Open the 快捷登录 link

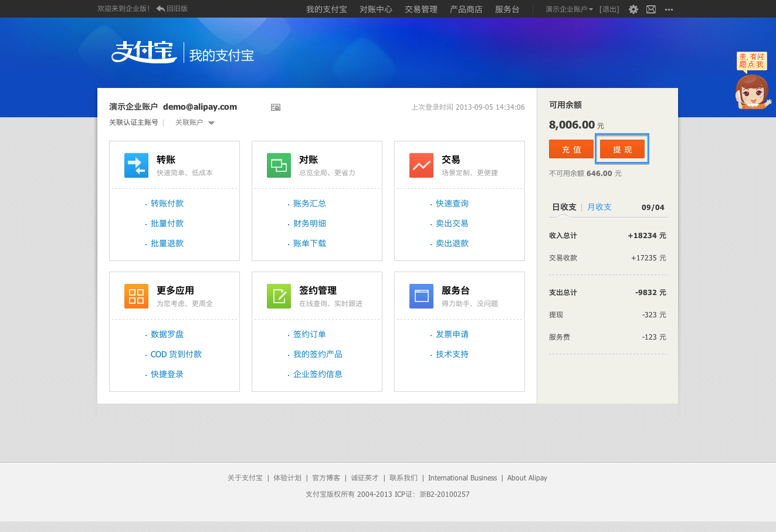pyautogui.click(x=167, y=374)
